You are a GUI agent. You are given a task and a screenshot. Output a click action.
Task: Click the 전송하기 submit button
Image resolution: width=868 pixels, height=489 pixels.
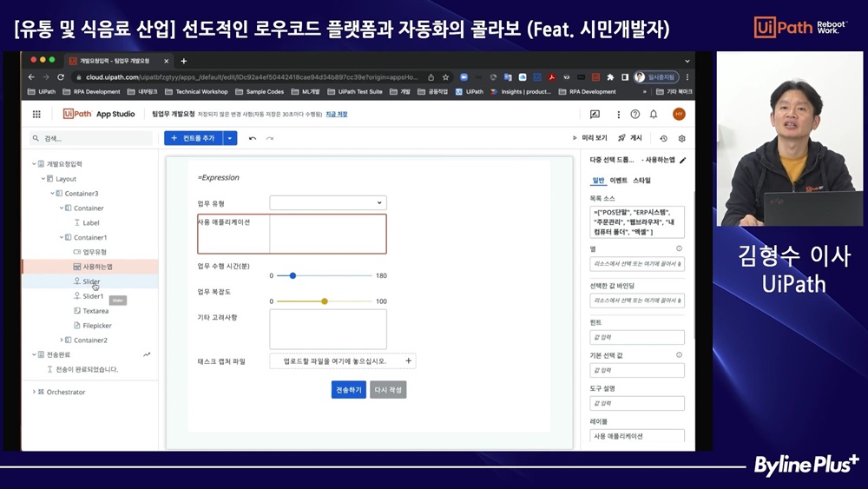349,390
